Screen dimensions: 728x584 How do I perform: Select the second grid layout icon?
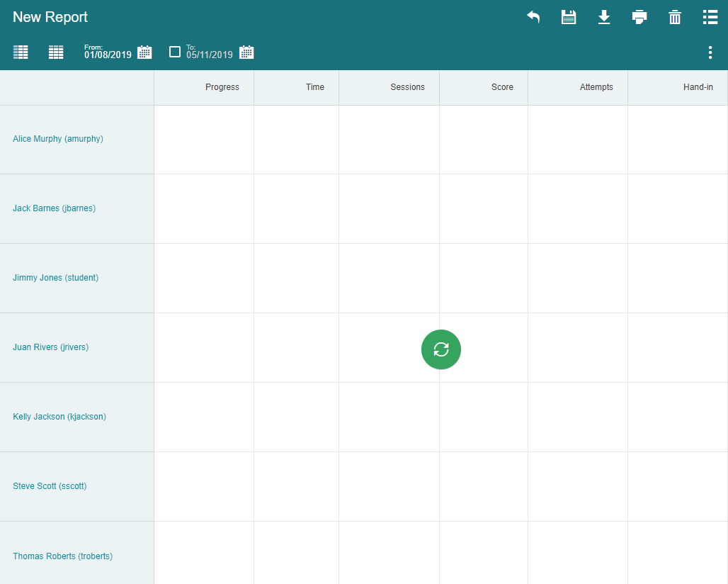(x=56, y=52)
